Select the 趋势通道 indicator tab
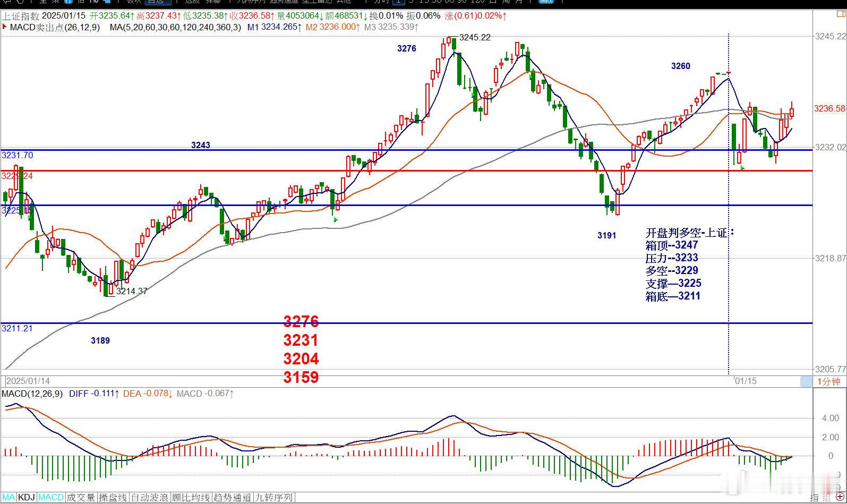The image size is (847, 504). [x=233, y=498]
